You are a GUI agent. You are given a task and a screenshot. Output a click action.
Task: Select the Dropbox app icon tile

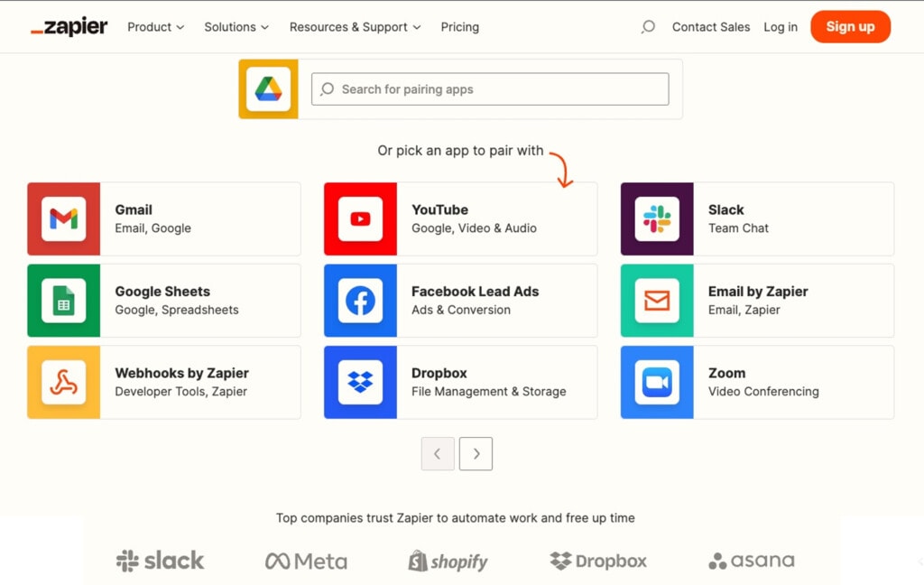(x=360, y=382)
